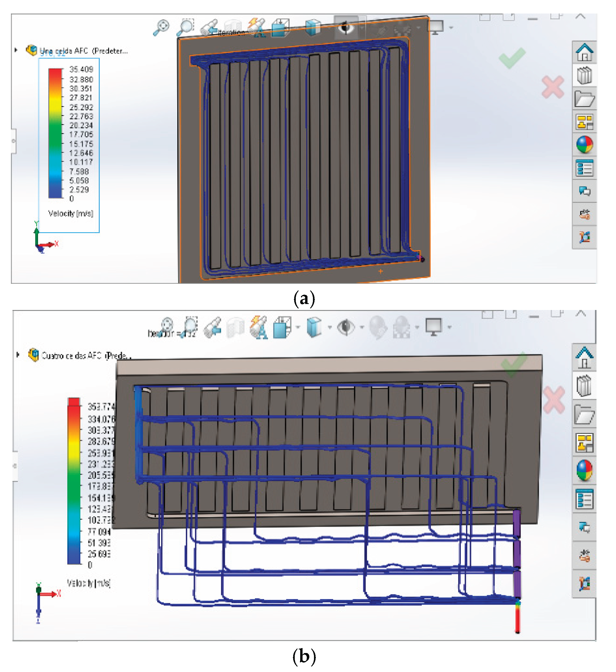Toggle Section View icon in lower toolbar
The image size is (616, 672).
point(235,328)
